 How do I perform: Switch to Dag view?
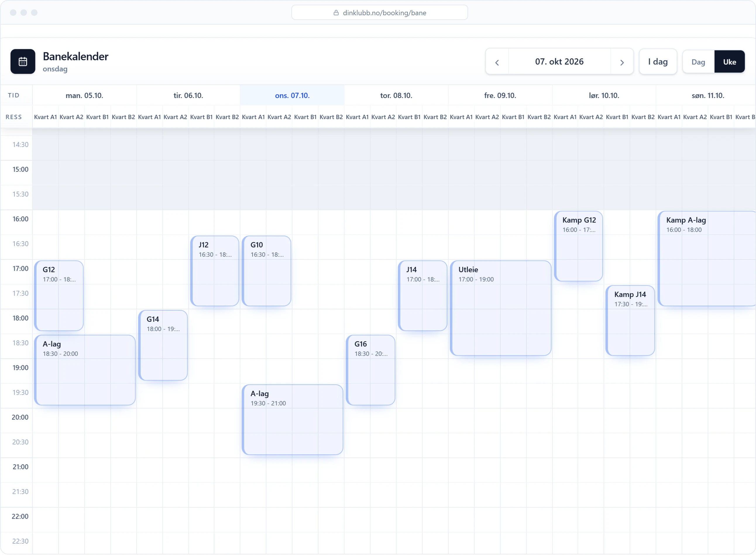click(x=698, y=62)
